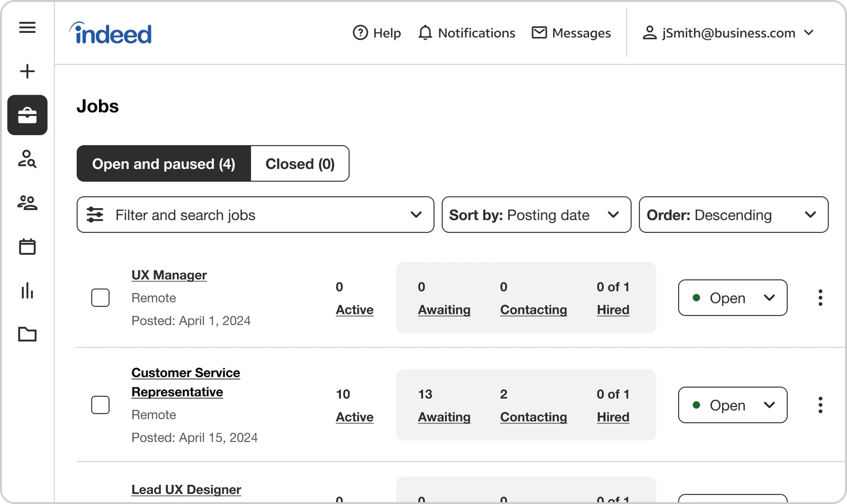
Task: Open Notifications with the bell icon
Action: (466, 33)
